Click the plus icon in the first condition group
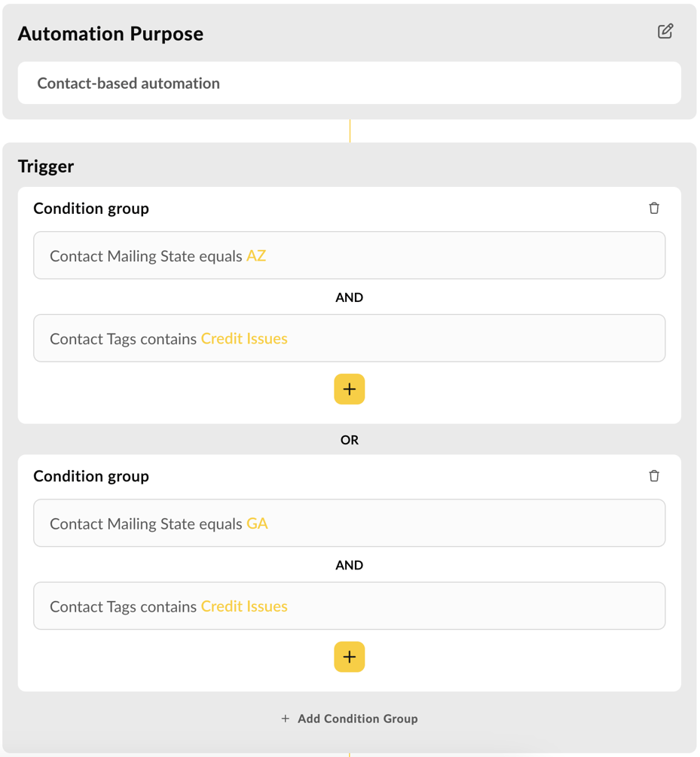 349,389
